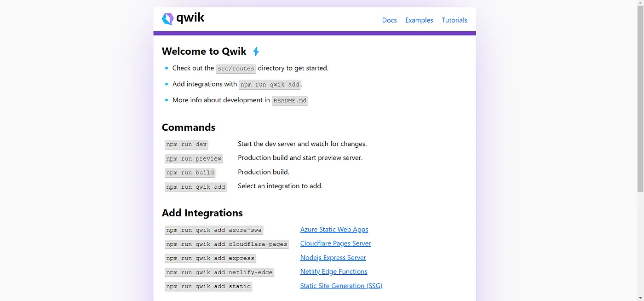Click the scrollbar up arrow
Image resolution: width=644 pixels, height=301 pixels.
pos(640,3)
